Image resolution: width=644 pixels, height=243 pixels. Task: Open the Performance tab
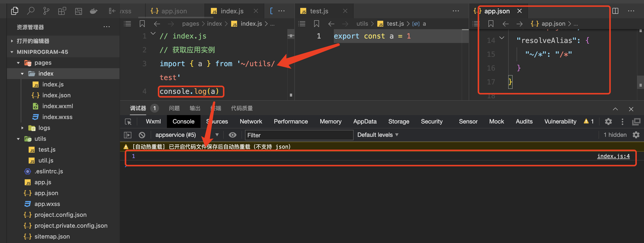291,121
